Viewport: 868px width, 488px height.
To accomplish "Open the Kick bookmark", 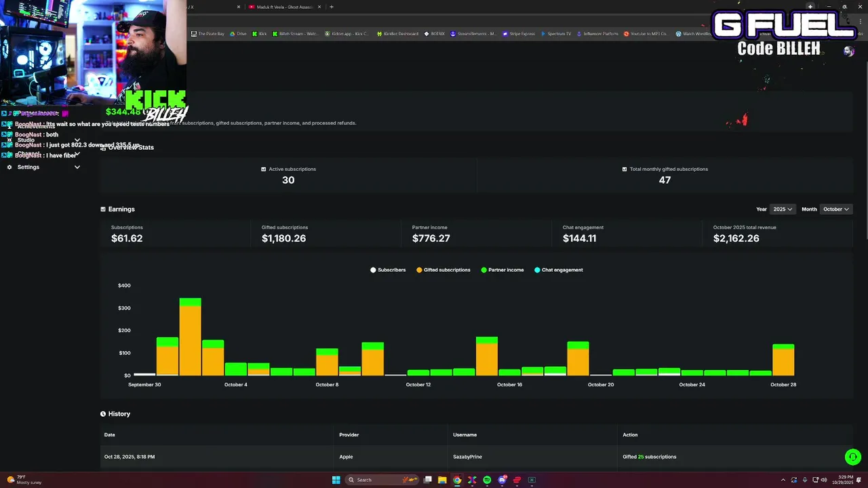I will (260, 34).
